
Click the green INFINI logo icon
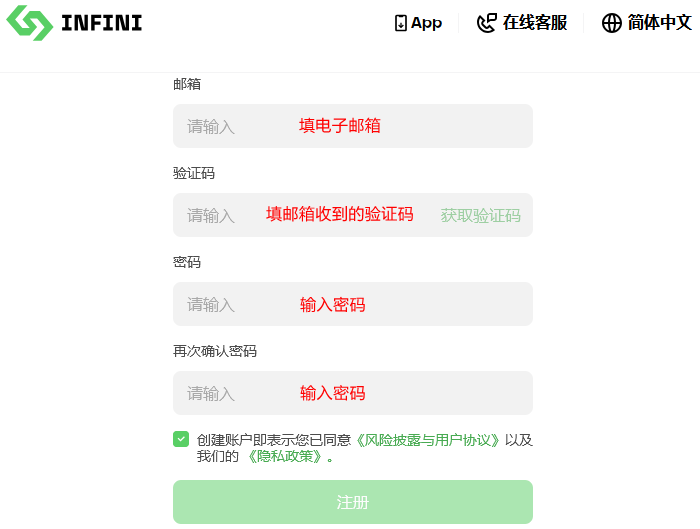tap(29, 23)
